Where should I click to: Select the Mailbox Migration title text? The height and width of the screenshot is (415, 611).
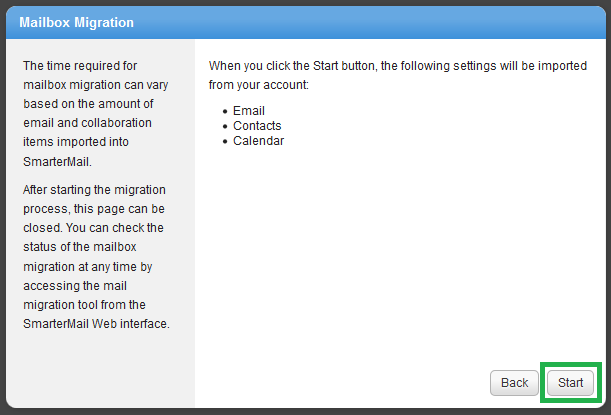coord(76,23)
